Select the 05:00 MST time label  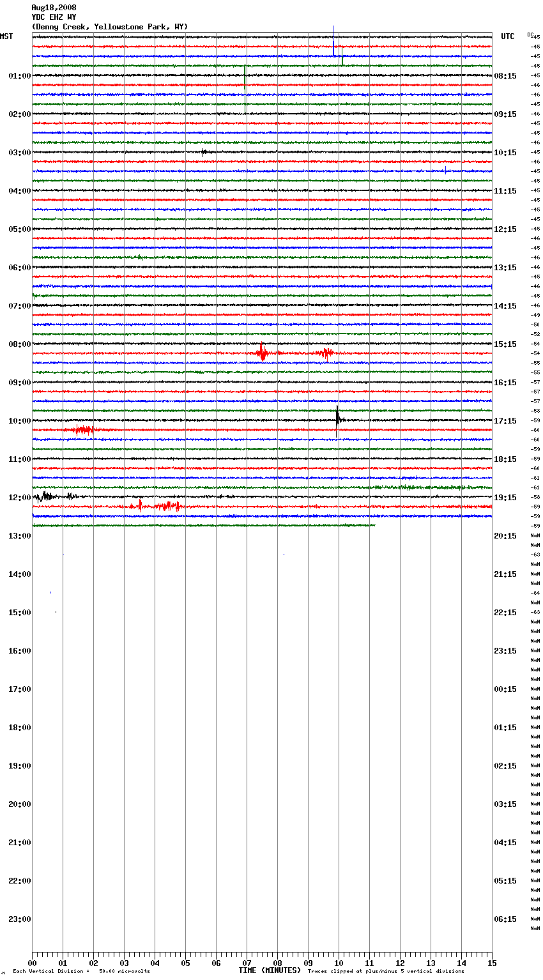click(20, 229)
